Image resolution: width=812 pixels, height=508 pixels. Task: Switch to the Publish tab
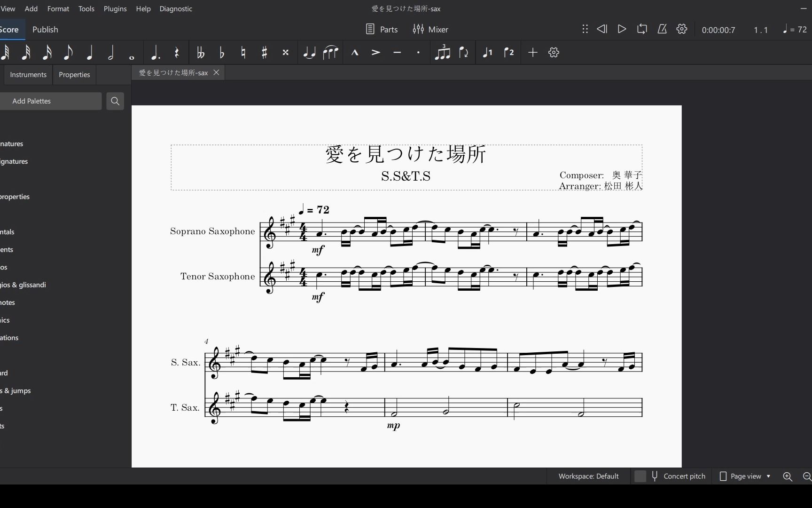pos(45,29)
